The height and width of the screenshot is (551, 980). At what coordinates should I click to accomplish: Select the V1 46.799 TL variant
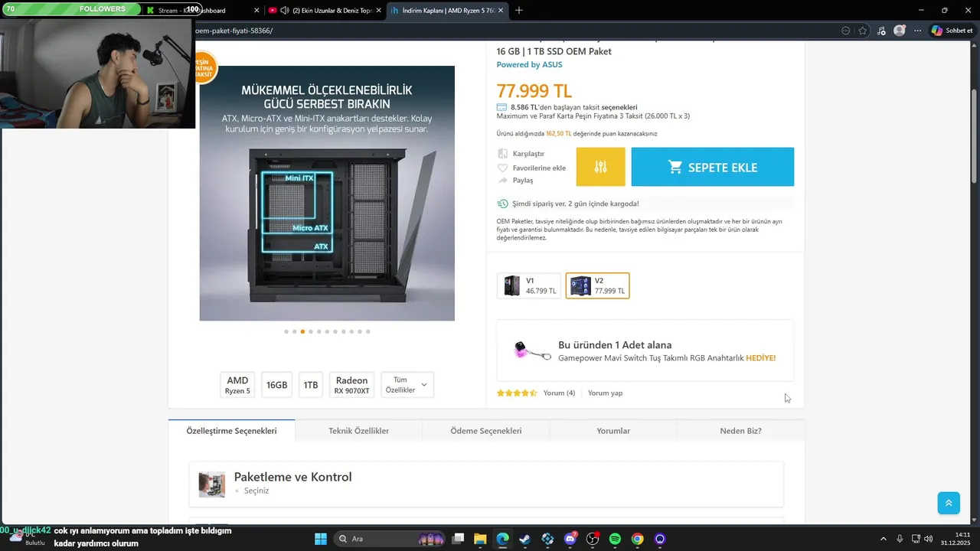click(x=528, y=285)
